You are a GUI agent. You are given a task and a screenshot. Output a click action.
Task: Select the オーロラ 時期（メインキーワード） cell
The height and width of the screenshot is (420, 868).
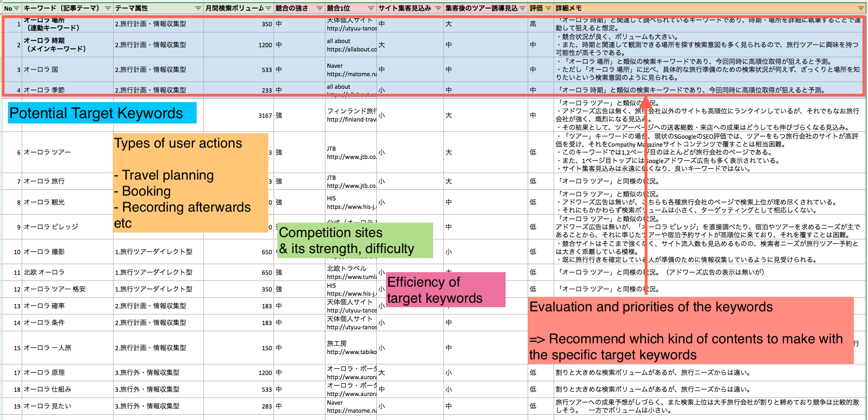tap(67, 45)
